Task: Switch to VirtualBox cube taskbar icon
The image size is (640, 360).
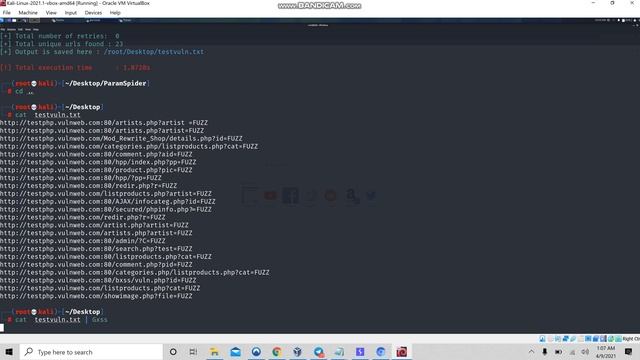Action: coord(298,351)
